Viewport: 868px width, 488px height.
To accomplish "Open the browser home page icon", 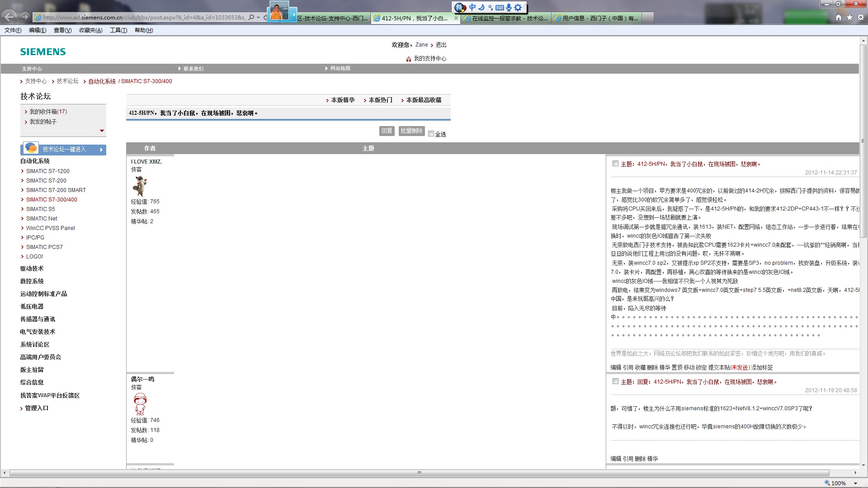I will pyautogui.click(x=839, y=18).
